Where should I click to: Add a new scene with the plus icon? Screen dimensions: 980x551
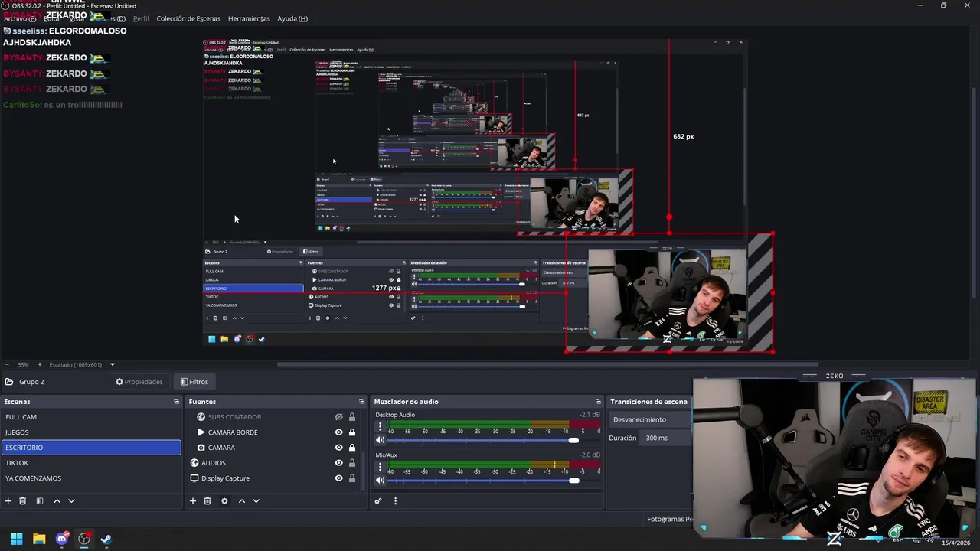click(8, 501)
